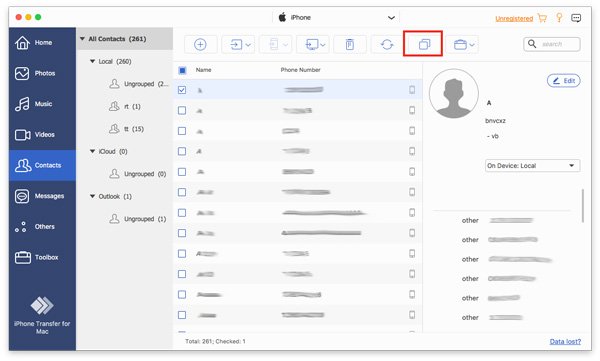Open export to computer dropdown arrow
The image size is (600, 361).
pyautogui.click(x=323, y=45)
